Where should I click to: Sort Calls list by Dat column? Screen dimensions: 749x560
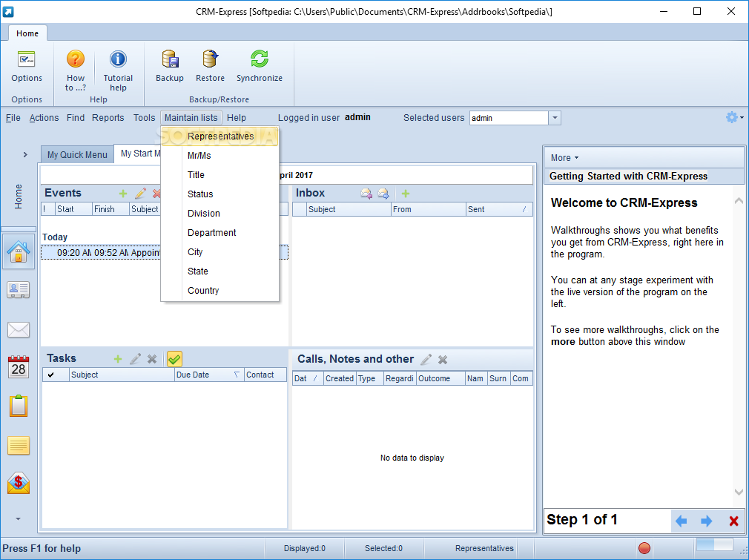click(x=307, y=378)
